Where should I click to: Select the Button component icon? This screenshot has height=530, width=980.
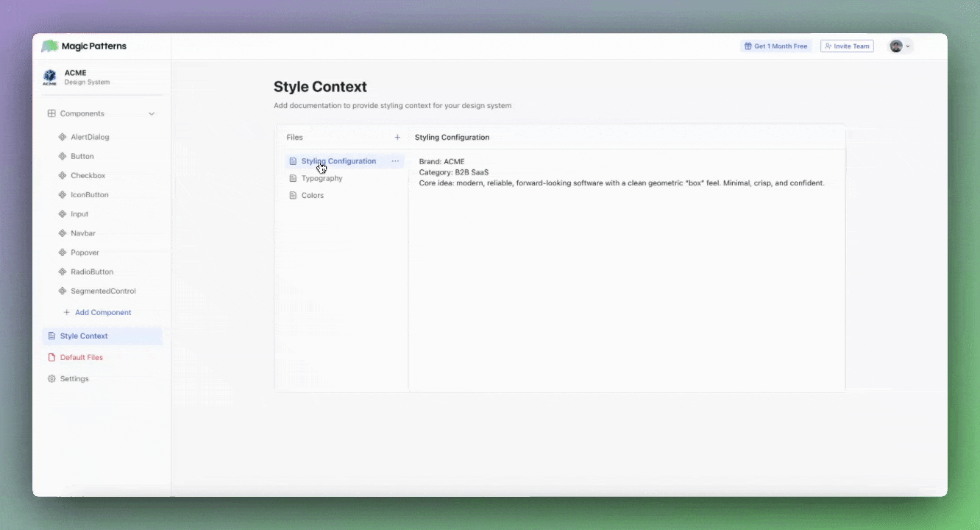pyautogui.click(x=64, y=156)
